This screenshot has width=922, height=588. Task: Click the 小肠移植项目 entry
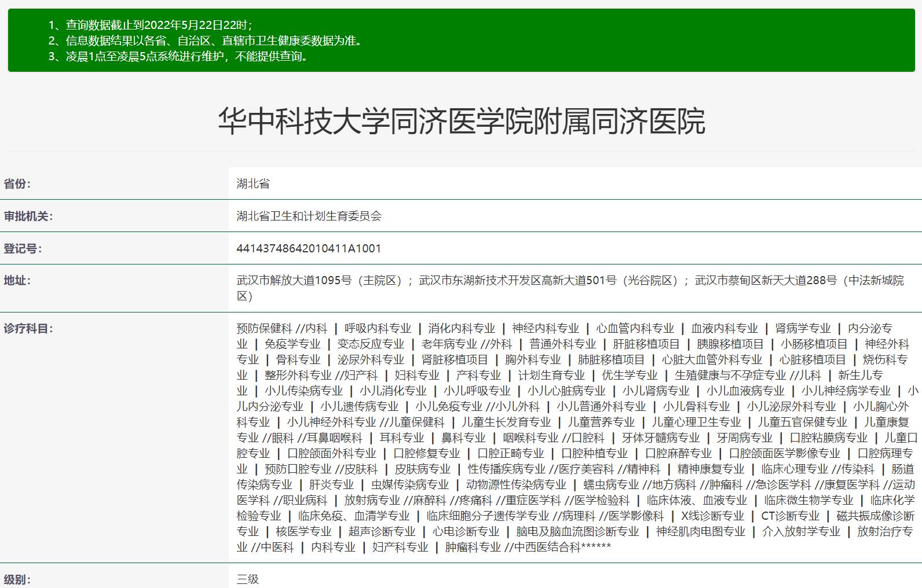click(x=814, y=344)
